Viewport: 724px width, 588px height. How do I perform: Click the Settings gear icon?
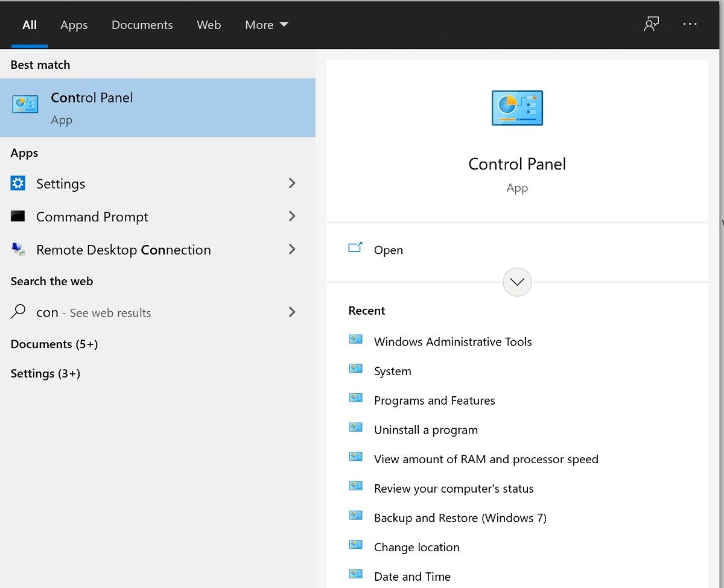pos(18,183)
